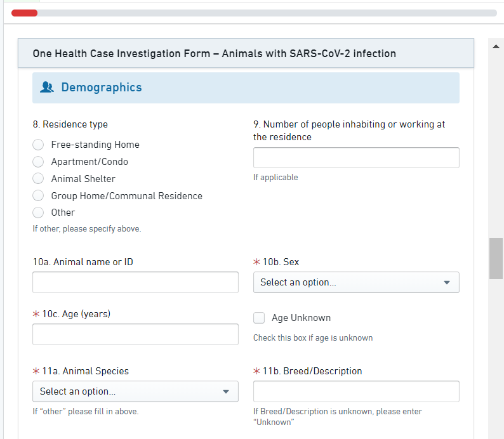Screen dimensions: 504x439
Task: Expand the Animal Species dropdown
Action: coord(135,391)
